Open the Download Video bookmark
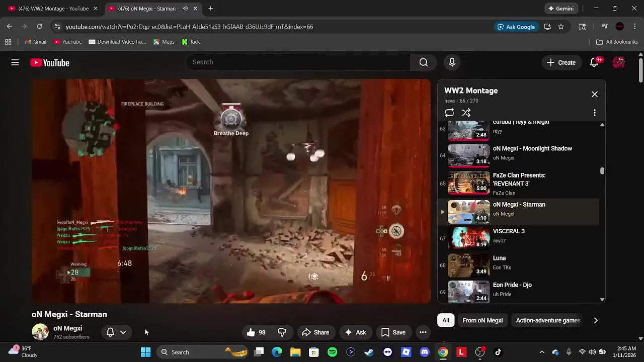Image resolution: width=644 pixels, height=362 pixels. click(117, 42)
